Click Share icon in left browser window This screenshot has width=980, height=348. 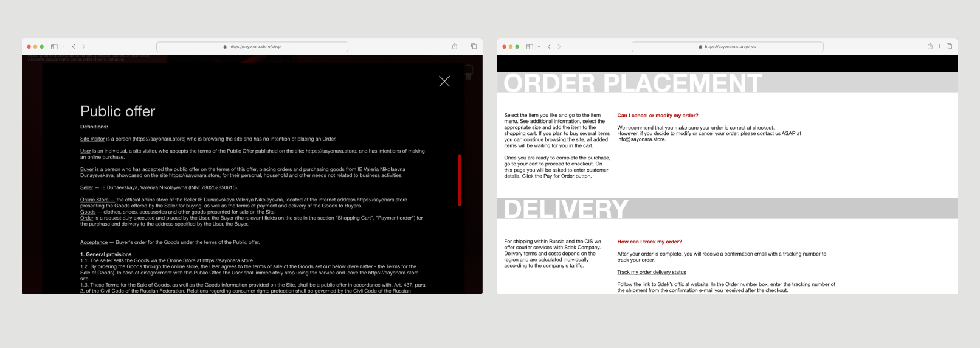tap(454, 46)
